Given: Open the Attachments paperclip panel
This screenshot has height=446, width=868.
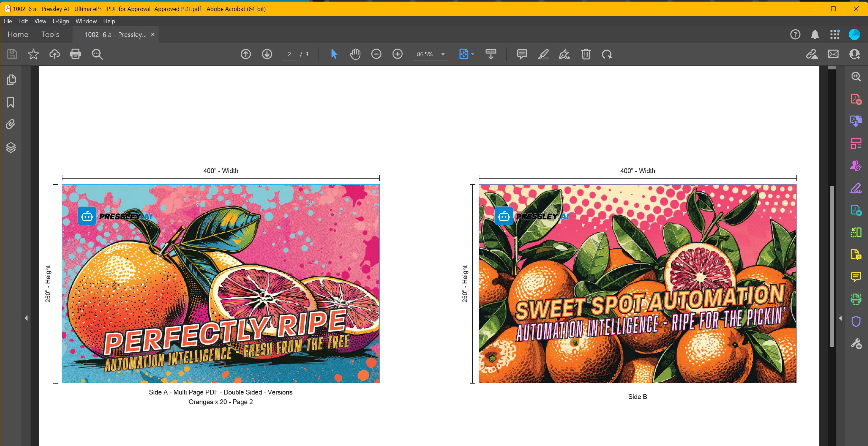Looking at the screenshot, I should pos(10,125).
